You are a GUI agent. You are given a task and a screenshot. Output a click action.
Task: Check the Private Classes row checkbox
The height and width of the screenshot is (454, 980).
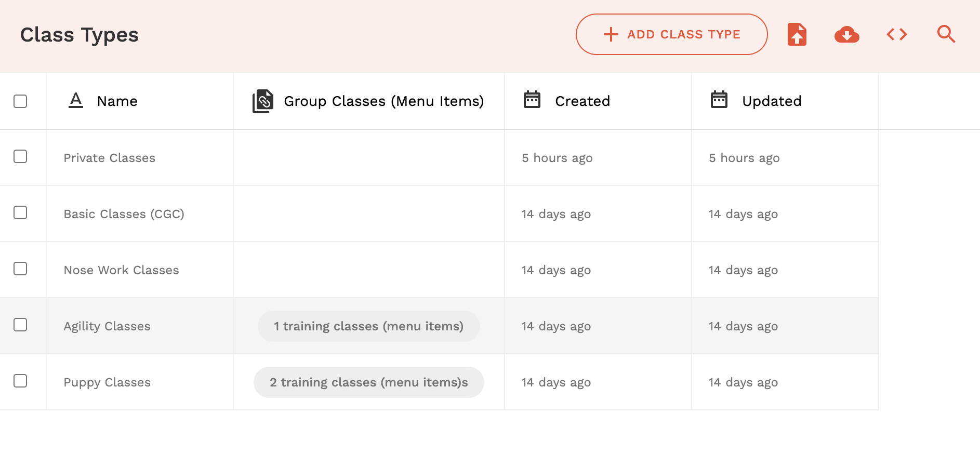pyautogui.click(x=20, y=156)
